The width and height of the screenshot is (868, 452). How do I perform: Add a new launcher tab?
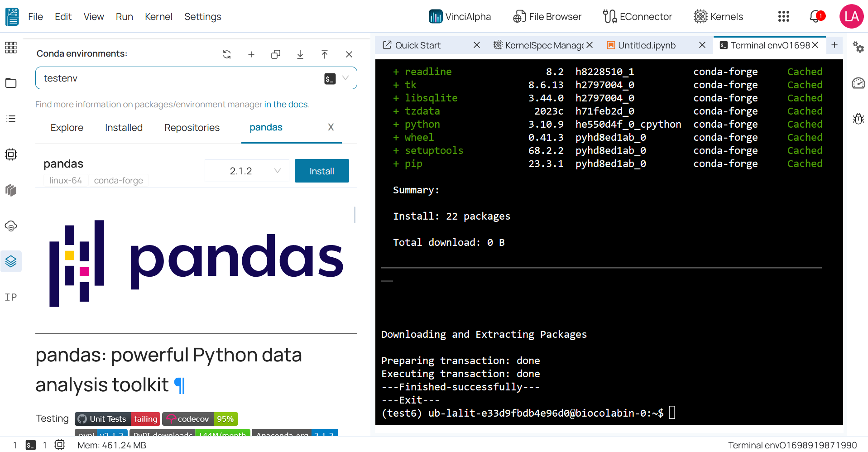(834, 45)
